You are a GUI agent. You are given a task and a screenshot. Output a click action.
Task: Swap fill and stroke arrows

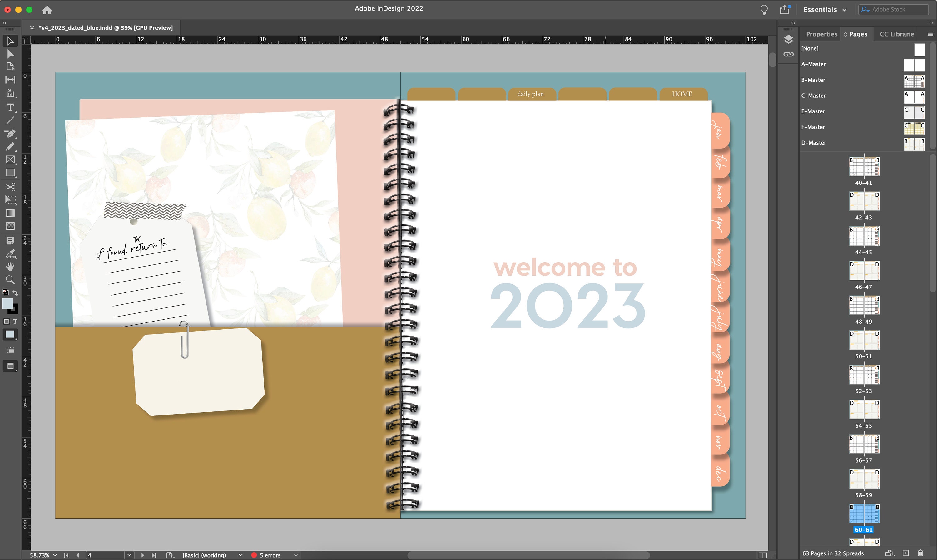coord(15,293)
